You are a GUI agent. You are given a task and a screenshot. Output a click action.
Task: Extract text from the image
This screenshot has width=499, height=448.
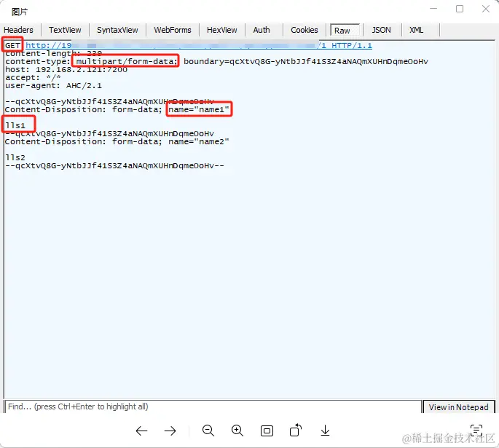pos(476,431)
